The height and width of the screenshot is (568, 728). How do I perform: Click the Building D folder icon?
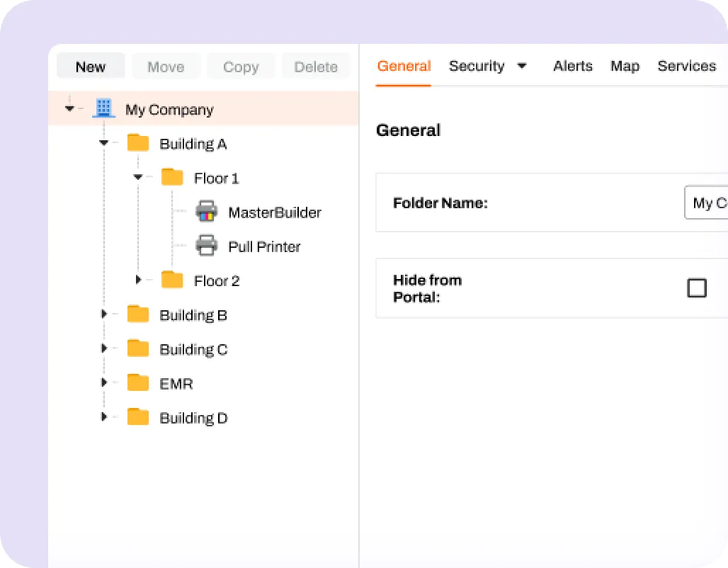click(x=138, y=417)
